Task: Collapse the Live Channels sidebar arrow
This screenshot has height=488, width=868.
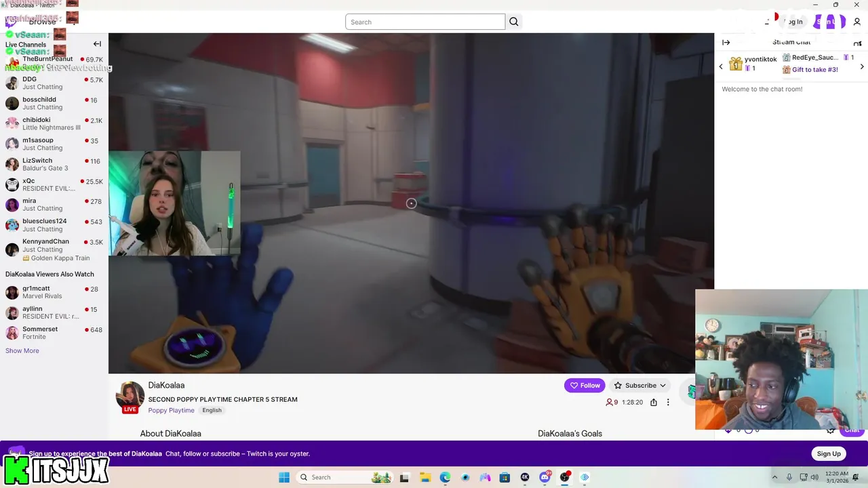Action: coord(97,44)
